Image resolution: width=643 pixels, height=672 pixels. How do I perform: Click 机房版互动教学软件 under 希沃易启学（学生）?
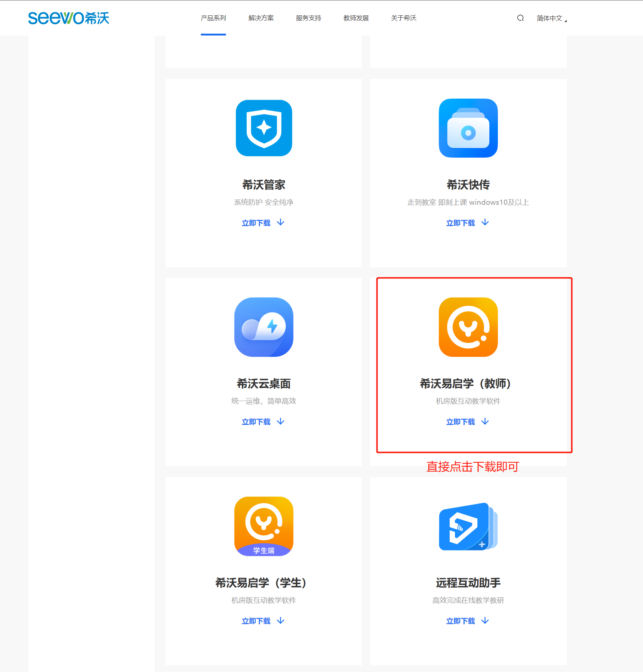coord(264,600)
